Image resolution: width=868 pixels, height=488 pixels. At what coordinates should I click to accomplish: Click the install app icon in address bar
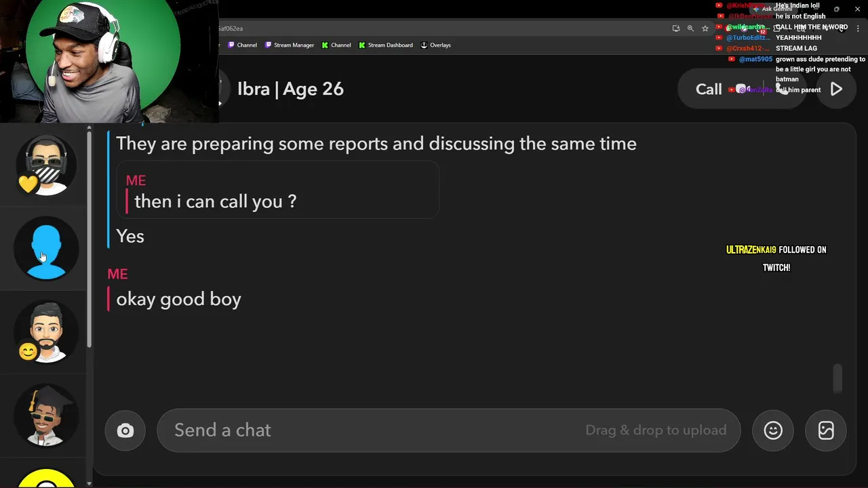point(676,28)
